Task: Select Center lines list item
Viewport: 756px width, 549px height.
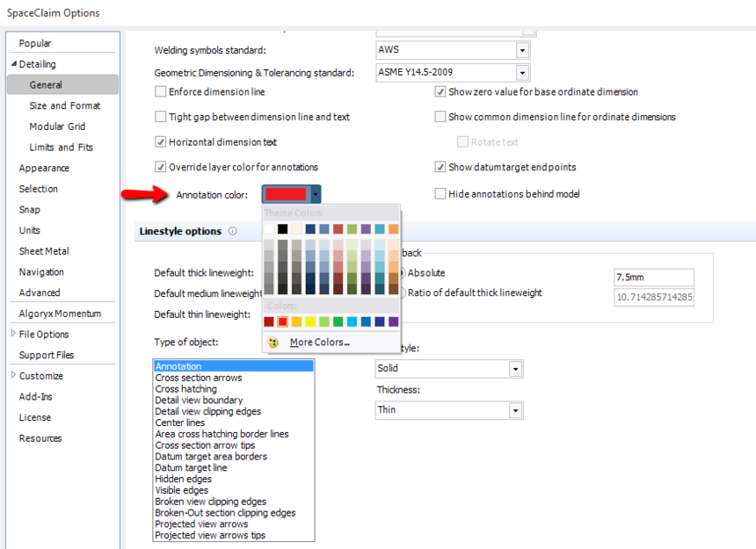Action: tap(180, 423)
